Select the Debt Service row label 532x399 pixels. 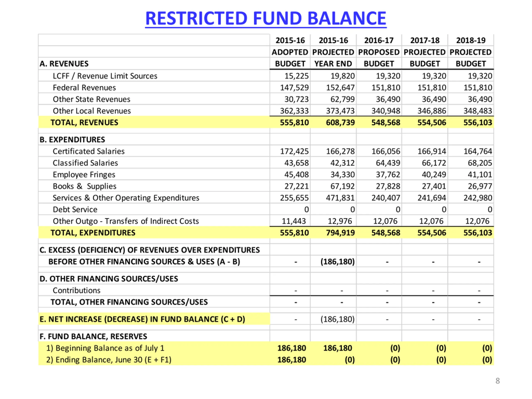(75, 209)
